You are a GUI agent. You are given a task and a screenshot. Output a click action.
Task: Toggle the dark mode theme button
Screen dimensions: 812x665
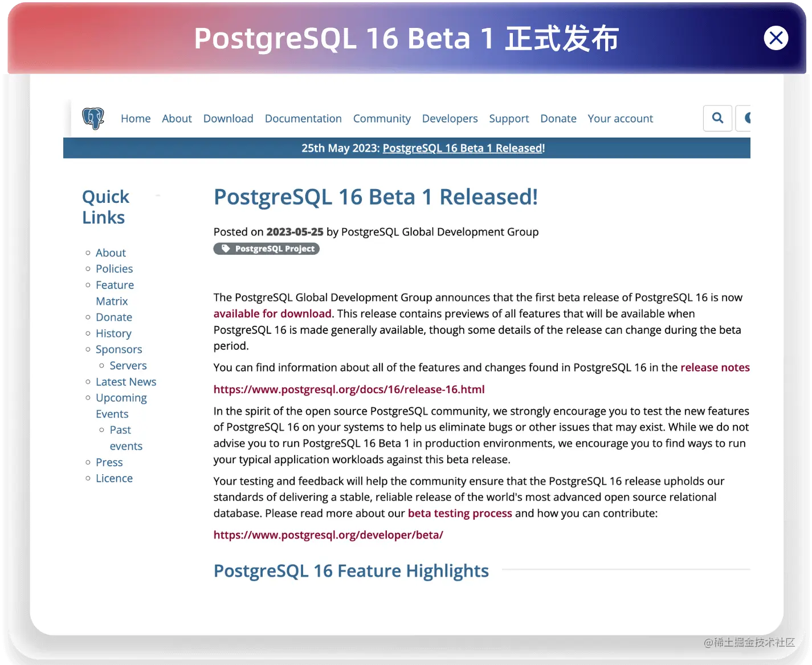click(744, 119)
